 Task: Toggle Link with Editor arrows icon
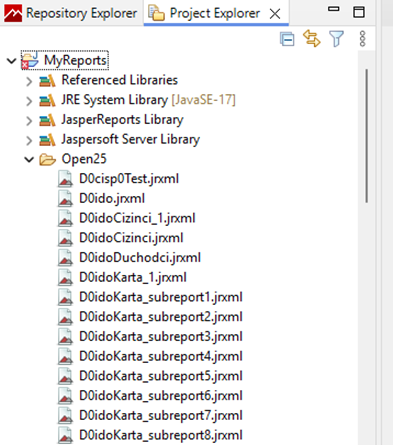312,39
